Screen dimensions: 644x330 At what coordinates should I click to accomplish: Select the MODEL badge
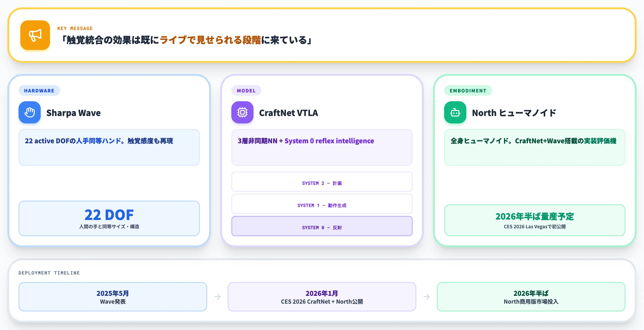tap(246, 90)
